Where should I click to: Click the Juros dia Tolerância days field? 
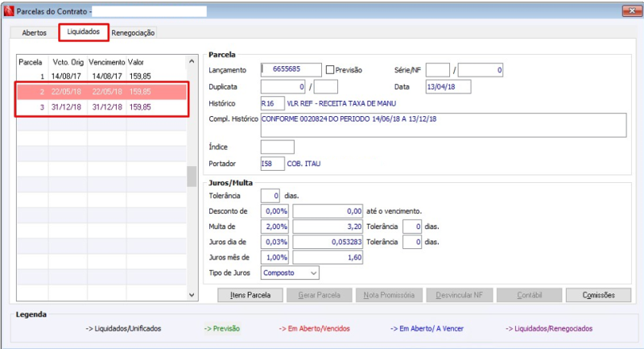[412, 242]
